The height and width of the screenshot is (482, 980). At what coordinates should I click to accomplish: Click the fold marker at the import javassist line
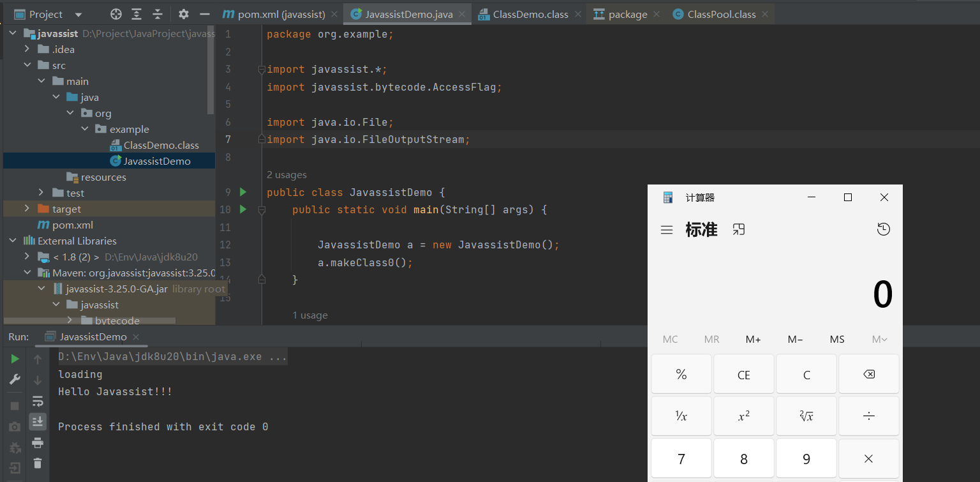click(261, 69)
